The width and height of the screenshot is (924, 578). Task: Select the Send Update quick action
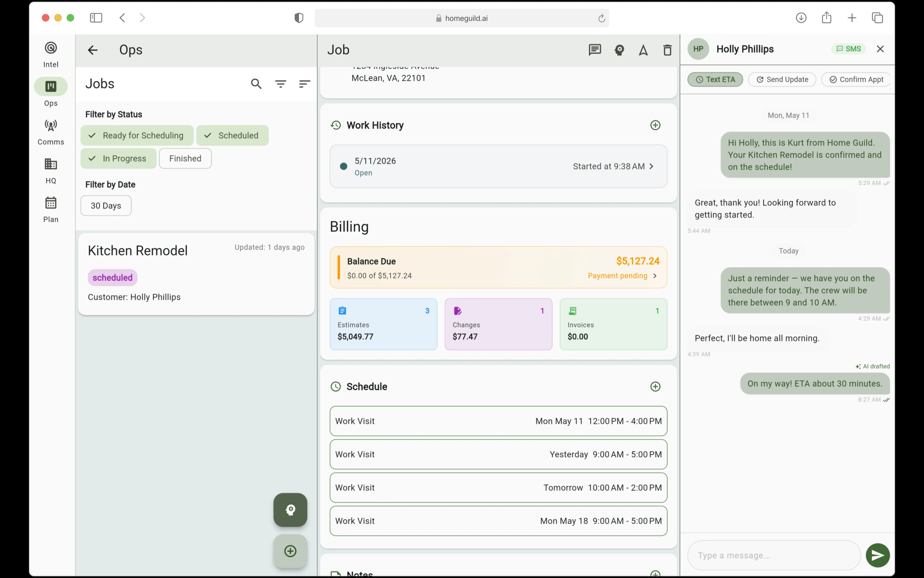coord(782,79)
